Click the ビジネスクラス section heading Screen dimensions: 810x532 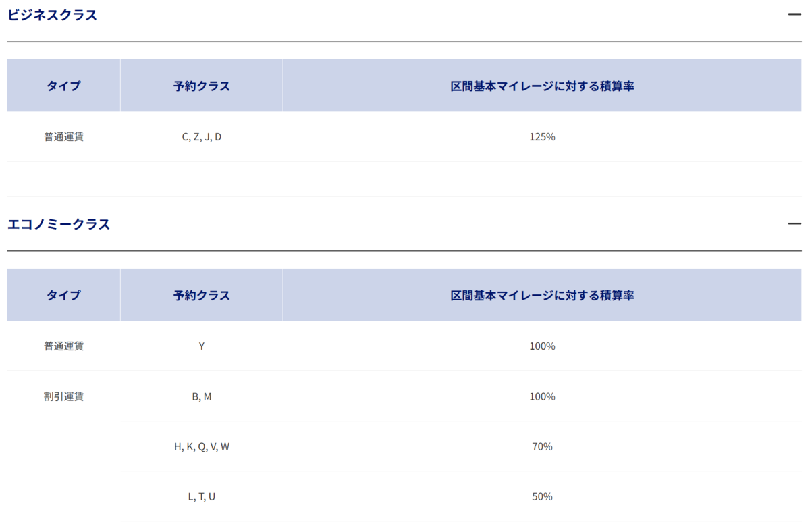52,15
